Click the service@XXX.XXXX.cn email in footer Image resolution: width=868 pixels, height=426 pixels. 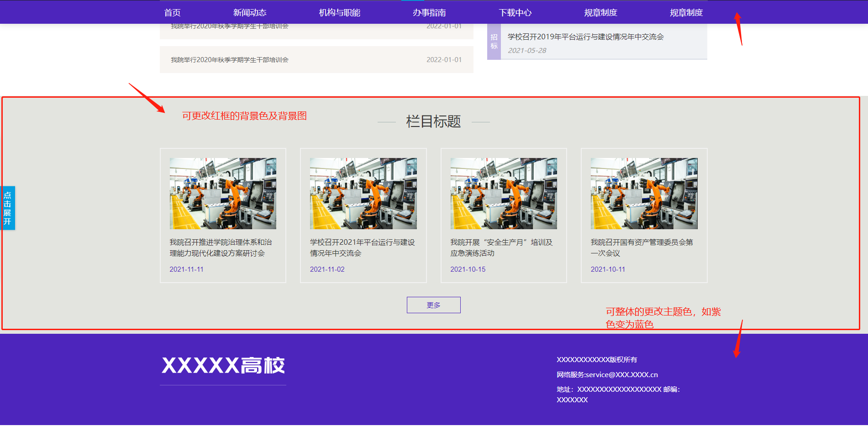click(x=621, y=375)
